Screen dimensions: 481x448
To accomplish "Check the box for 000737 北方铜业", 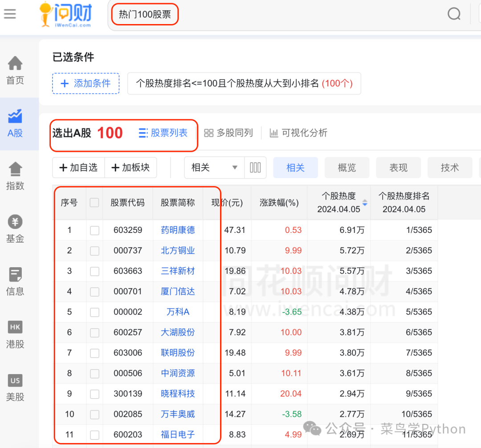I will click(94, 251).
